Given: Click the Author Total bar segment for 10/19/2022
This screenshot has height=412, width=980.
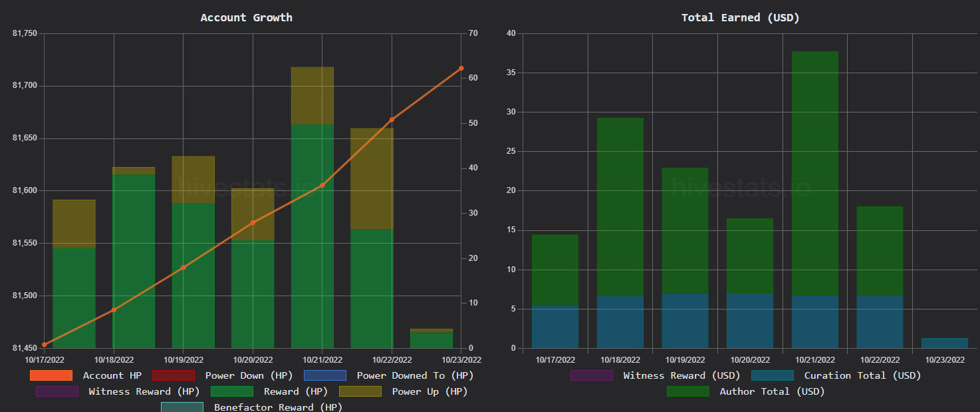Looking at the screenshot, I should 685,230.
